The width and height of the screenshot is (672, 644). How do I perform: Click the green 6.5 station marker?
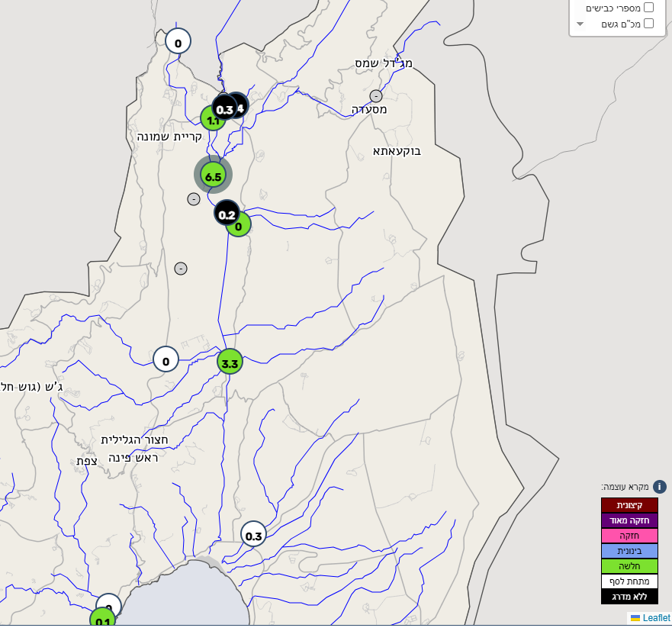tap(213, 175)
